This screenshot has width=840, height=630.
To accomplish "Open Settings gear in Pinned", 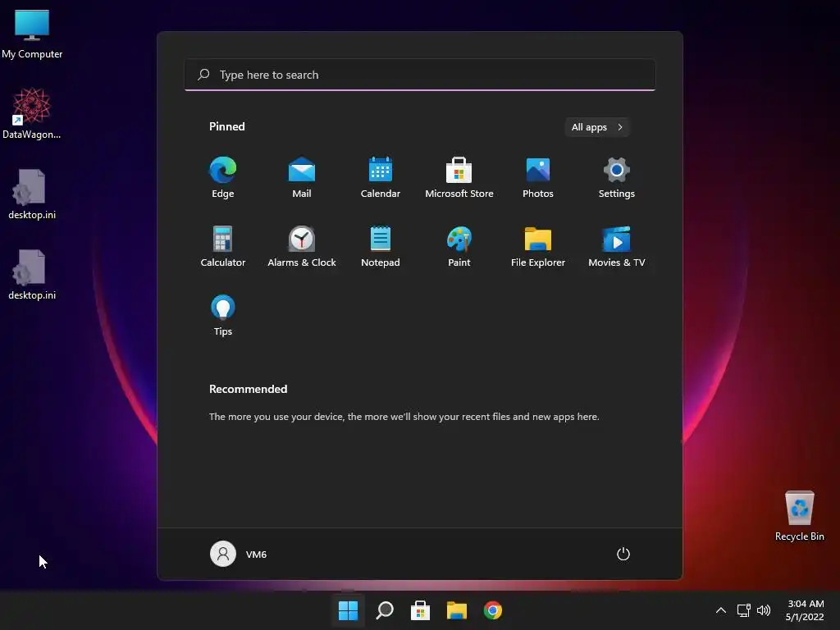I will (617, 178).
